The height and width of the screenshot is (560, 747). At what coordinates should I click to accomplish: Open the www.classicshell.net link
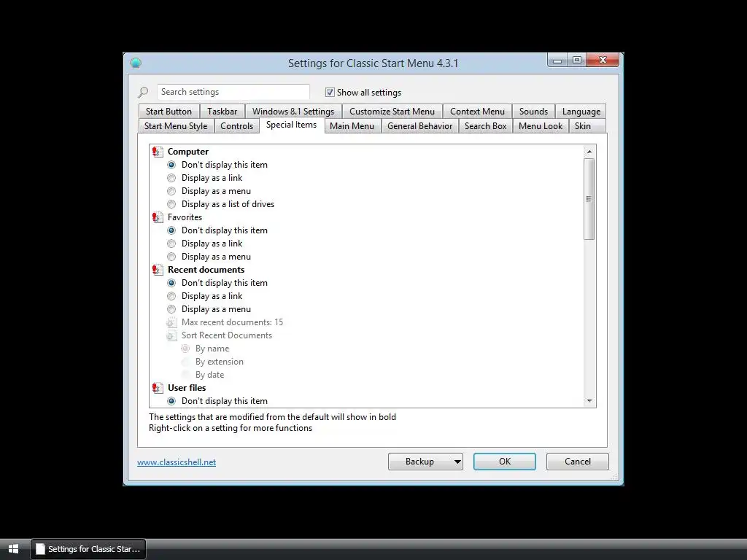(x=177, y=462)
